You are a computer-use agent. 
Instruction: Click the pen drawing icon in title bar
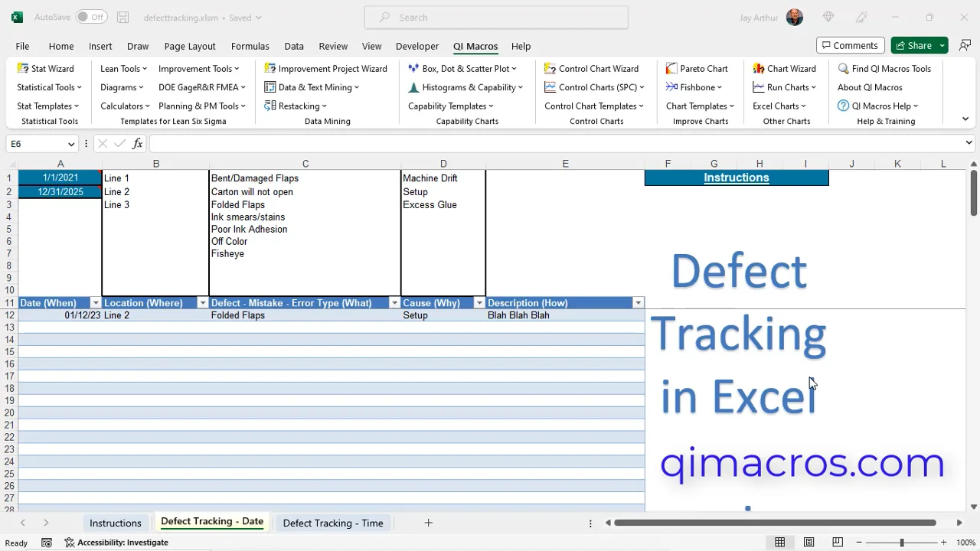point(862,17)
